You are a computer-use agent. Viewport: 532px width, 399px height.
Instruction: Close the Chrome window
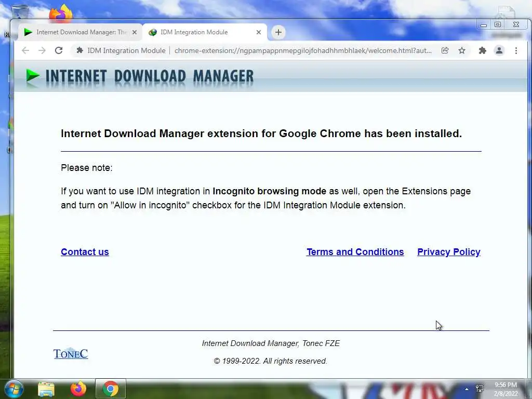click(x=516, y=24)
